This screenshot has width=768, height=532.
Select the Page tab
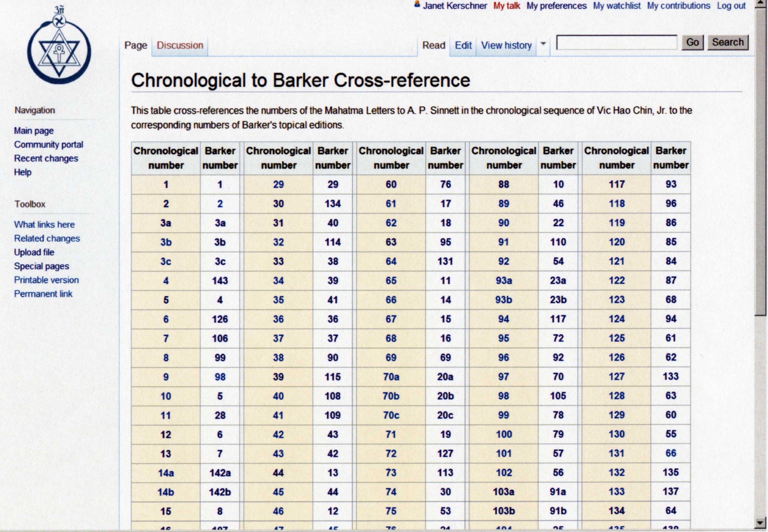[x=136, y=45]
